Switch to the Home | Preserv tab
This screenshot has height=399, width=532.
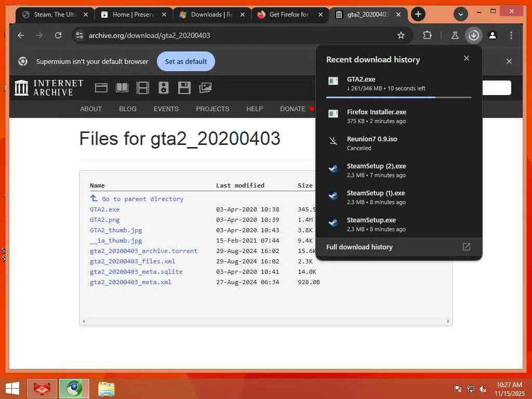[x=132, y=15]
